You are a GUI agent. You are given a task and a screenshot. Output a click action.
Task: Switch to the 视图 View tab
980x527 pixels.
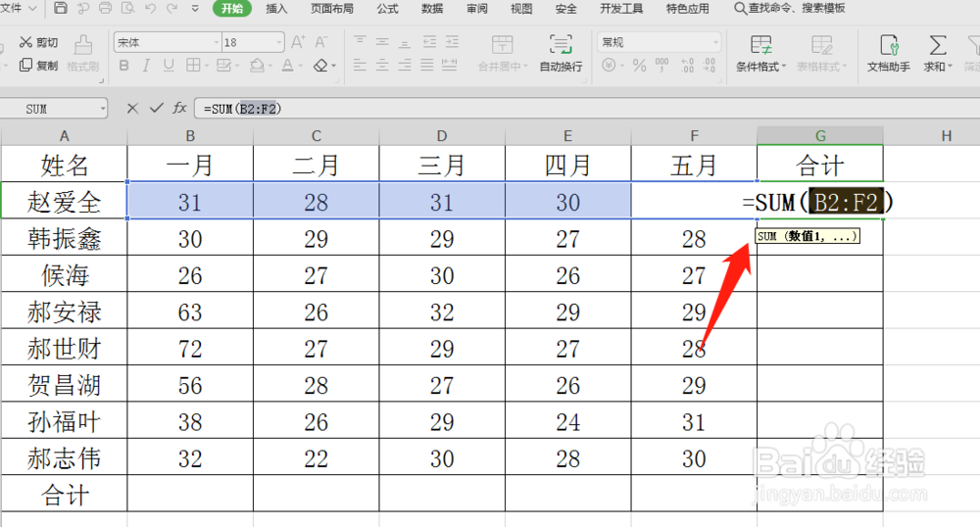(x=521, y=8)
